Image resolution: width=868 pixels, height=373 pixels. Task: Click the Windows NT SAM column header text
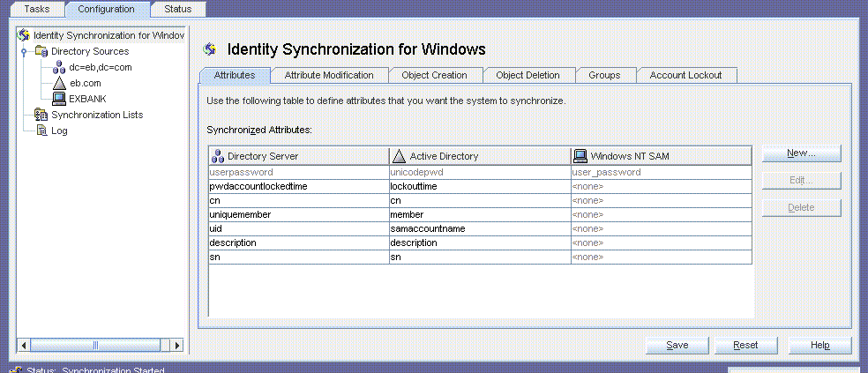point(630,157)
